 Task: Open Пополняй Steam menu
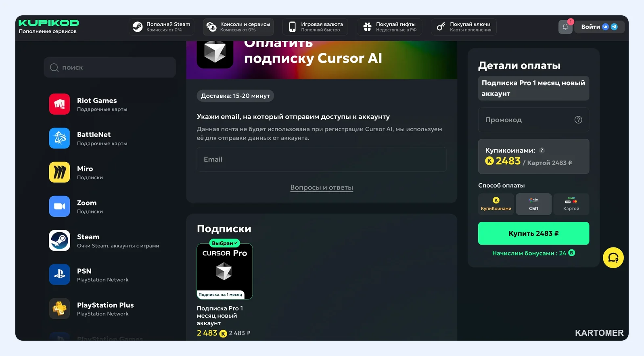pyautogui.click(x=161, y=27)
